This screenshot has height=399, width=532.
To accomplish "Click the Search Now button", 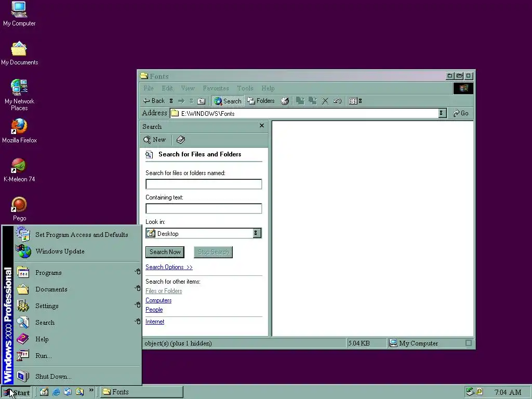I will pyautogui.click(x=165, y=252).
